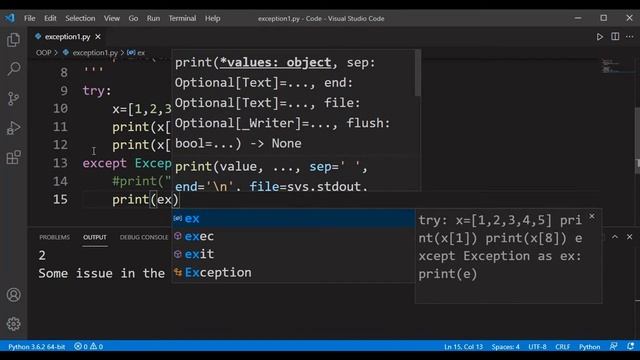Split the editor right
The image size is (640, 360).
[x=615, y=36]
